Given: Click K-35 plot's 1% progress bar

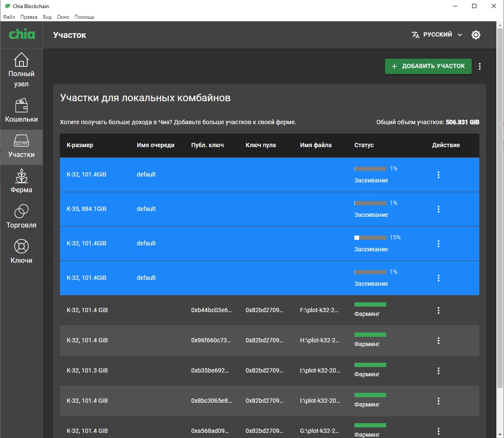Looking at the screenshot, I should (x=370, y=203).
